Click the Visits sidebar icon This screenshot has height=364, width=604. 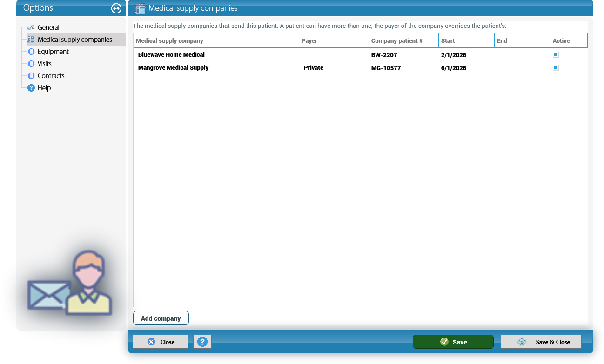31,64
